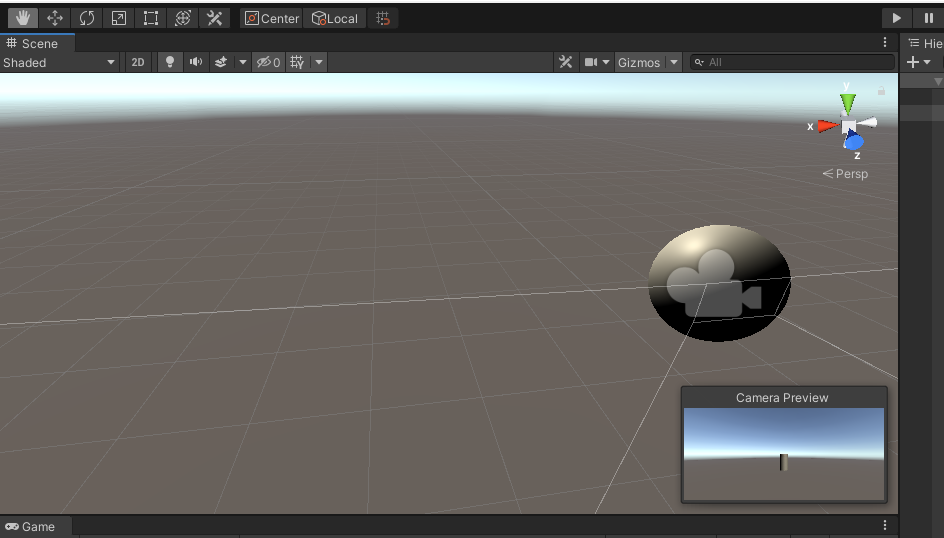The width and height of the screenshot is (944, 538).
Task: Click the scene search field
Action: coord(792,62)
